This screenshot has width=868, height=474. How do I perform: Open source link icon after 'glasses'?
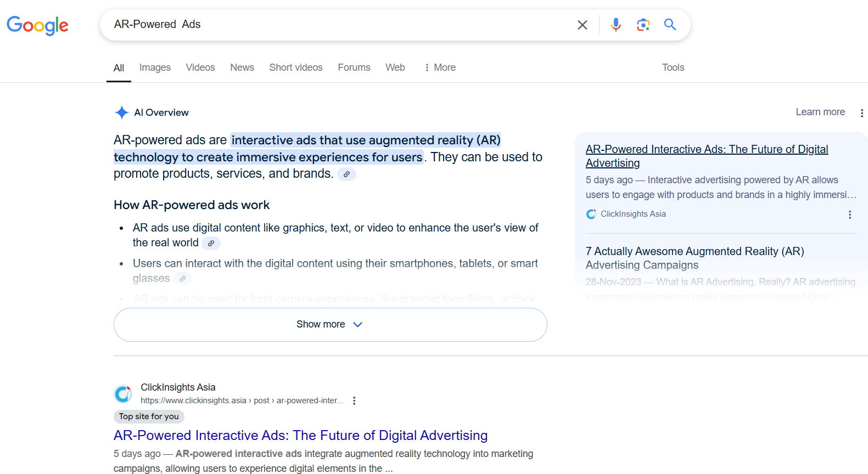point(183,279)
